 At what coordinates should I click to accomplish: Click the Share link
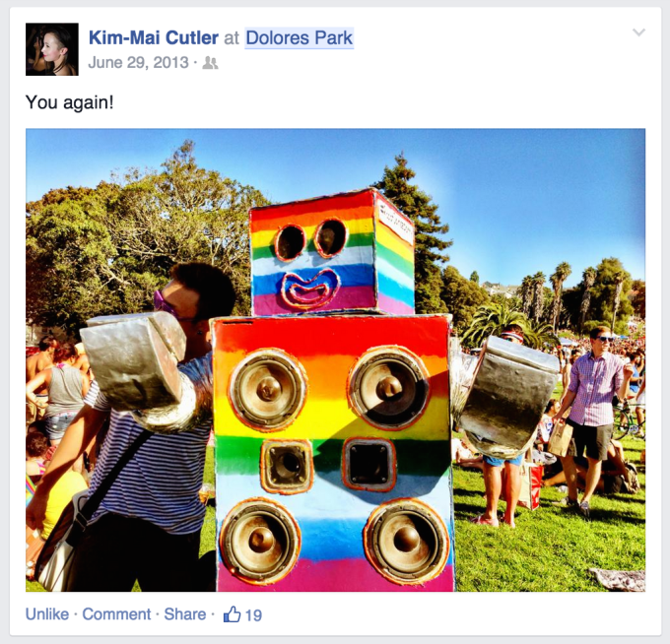pyautogui.click(x=185, y=614)
